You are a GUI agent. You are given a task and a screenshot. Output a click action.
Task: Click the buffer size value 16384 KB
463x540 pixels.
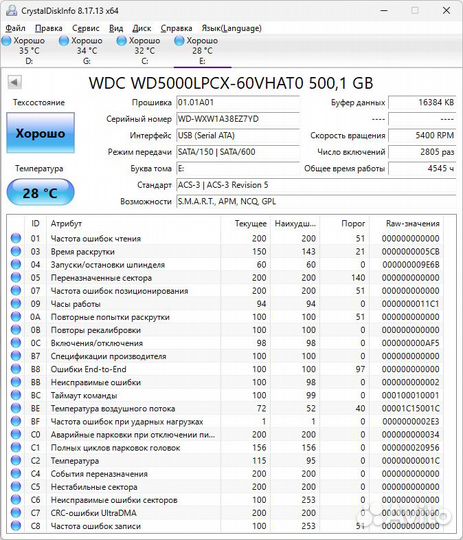[422, 102]
